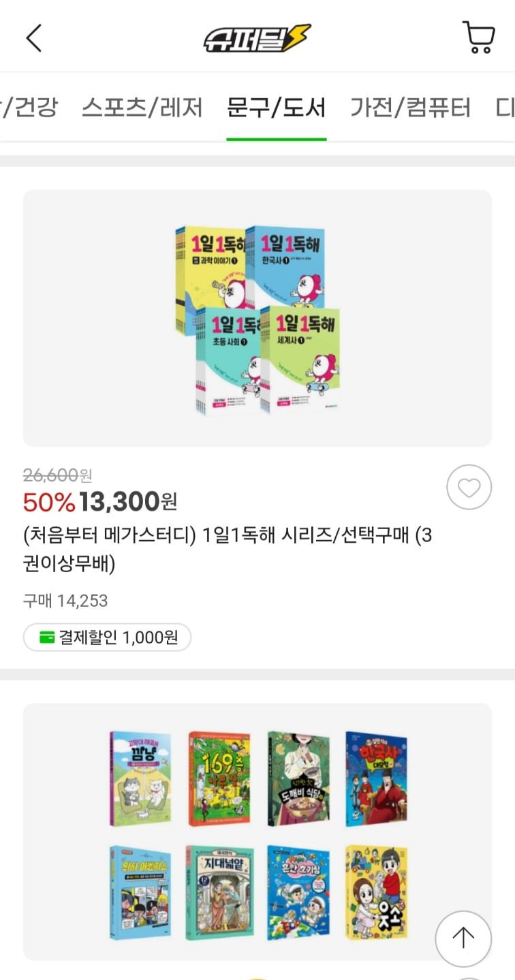This screenshot has width=515, height=980.
Task: Open the comic books collection image
Action: (257, 831)
